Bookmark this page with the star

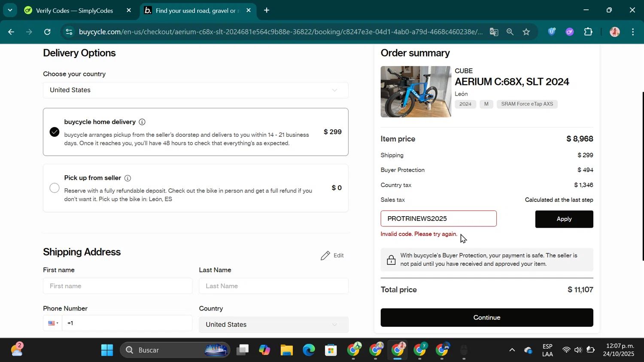tap(526, 32)
